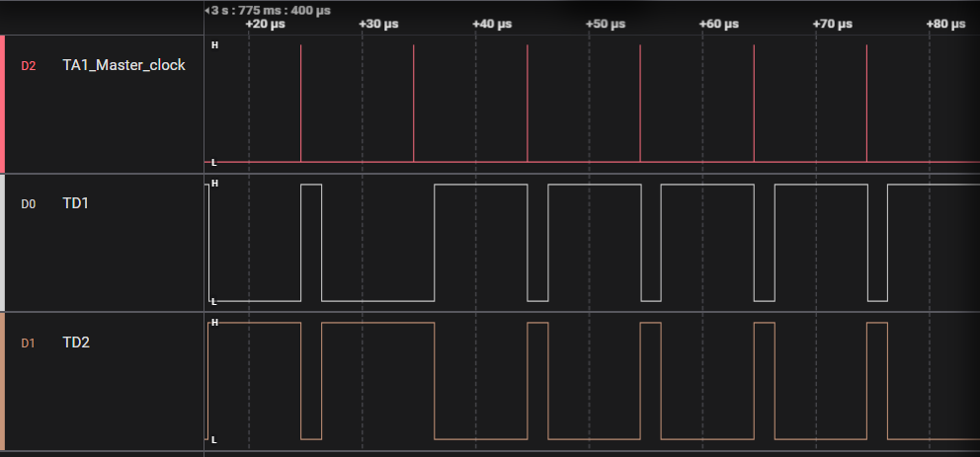
Task: Click the 3 s : 775 ms : 400 µs timestamp
Action: pos(271,11)
